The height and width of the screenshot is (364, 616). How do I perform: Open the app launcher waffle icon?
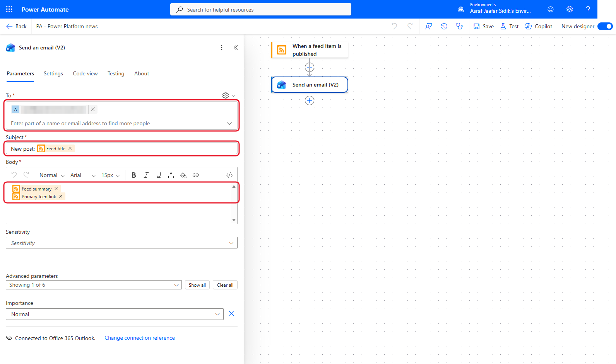click(9, 9)
